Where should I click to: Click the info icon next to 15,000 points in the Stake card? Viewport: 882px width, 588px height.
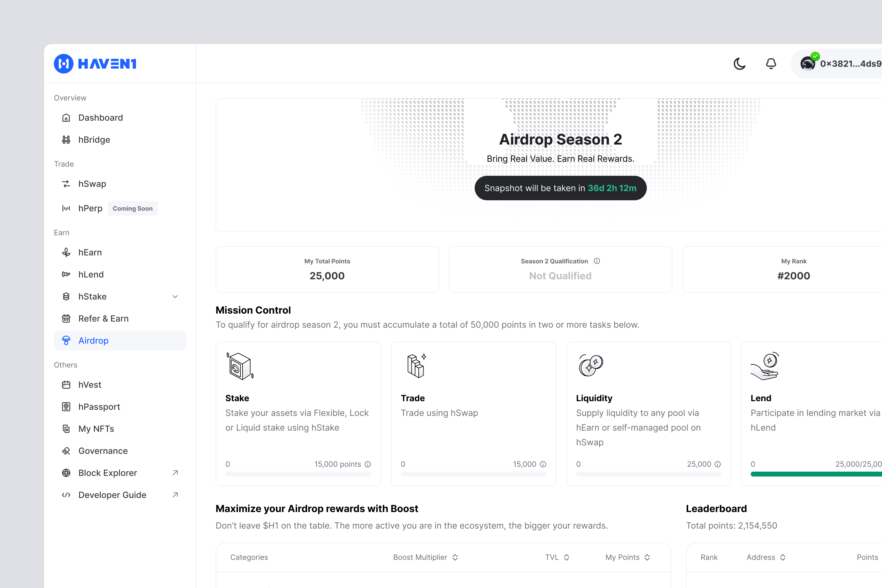(x=368, y=464)
